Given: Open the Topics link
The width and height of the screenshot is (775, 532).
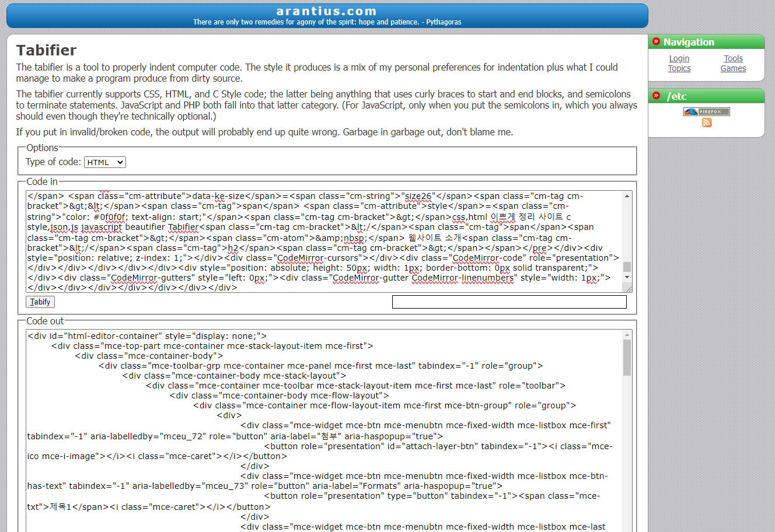Looking at the screenshot, I should [x=679, y=68].
